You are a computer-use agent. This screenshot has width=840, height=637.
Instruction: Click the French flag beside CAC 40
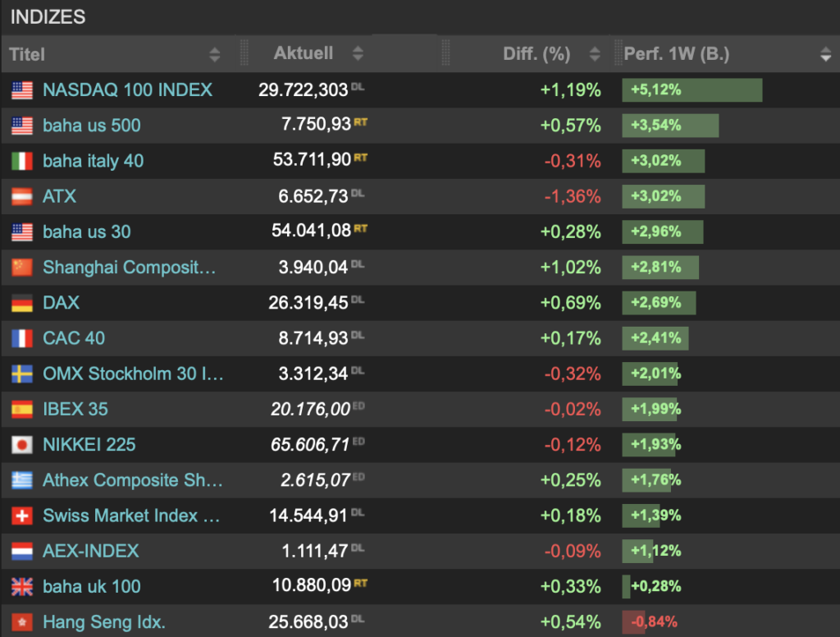(x=22, y=338)
